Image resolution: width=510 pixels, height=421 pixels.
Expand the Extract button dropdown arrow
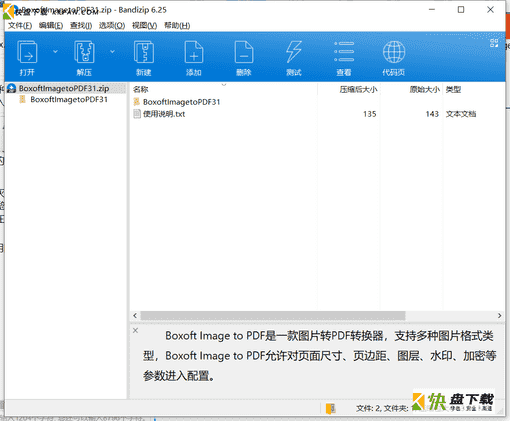click(112, 51)
